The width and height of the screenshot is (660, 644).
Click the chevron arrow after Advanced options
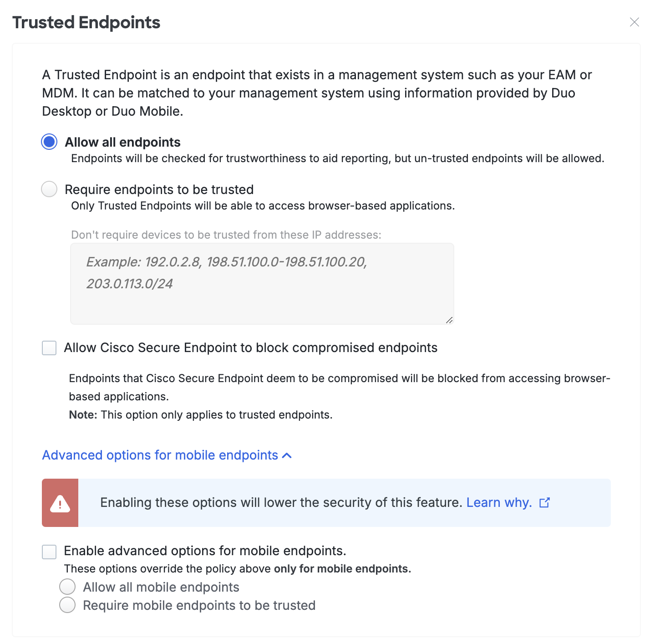(287, 455)
